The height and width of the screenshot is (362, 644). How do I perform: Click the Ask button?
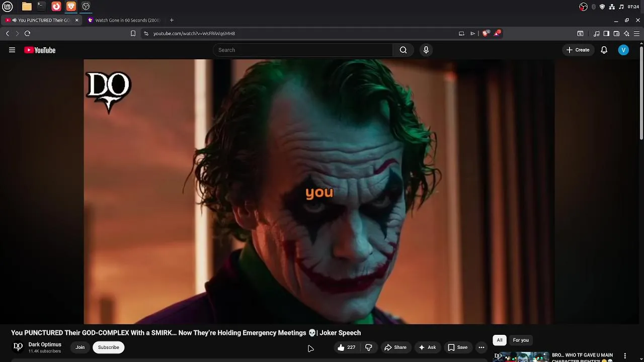pos(427,347)
